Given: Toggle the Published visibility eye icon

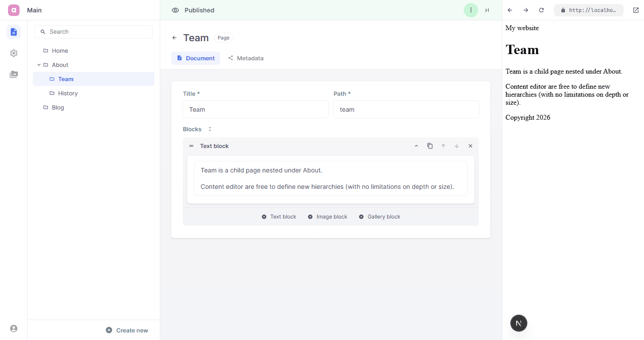Looking at the screenshot, I should [x=175, y=10].
